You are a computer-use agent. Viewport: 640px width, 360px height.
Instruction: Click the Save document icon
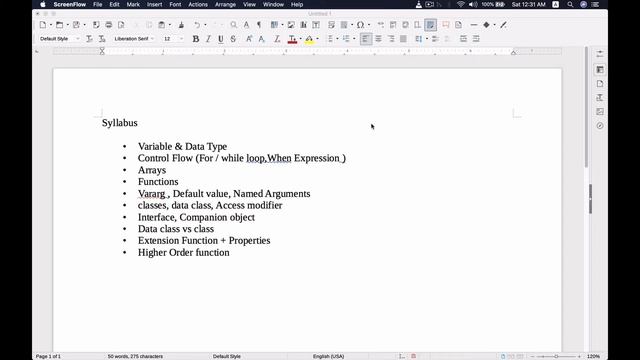coord(76,25)
